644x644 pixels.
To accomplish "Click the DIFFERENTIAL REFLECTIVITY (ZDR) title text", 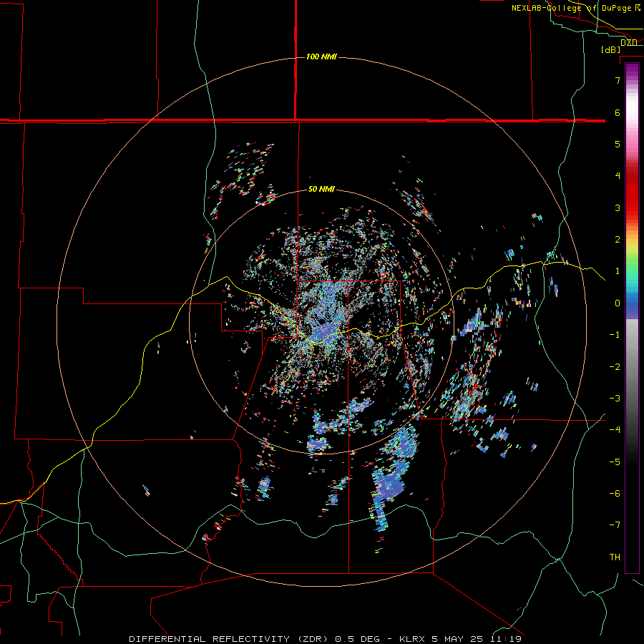I will (x=230, y=639).
